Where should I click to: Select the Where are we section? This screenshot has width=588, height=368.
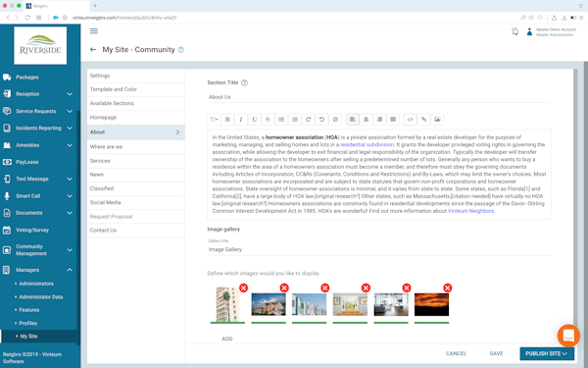pos(136,147)
